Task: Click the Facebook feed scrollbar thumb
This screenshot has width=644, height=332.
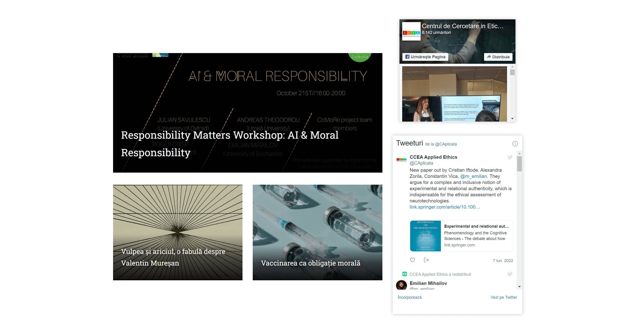Action: pos(512,72)
